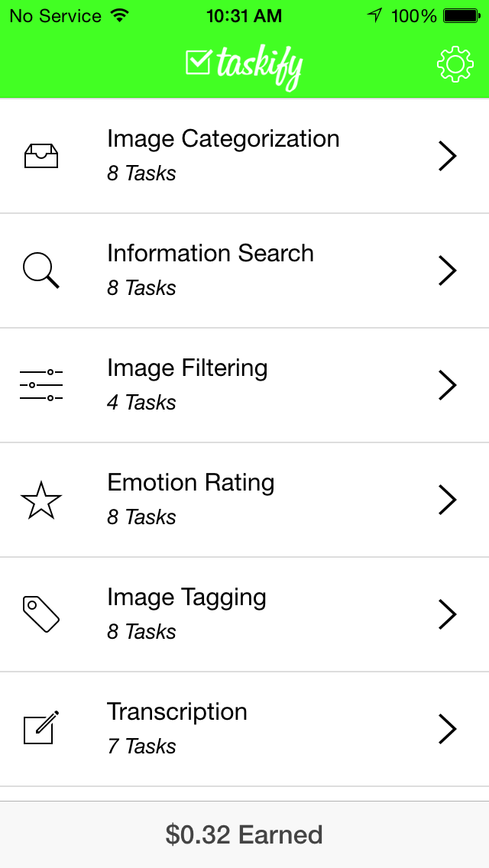Select the Image Categorization task category

(x=244, y=156)
